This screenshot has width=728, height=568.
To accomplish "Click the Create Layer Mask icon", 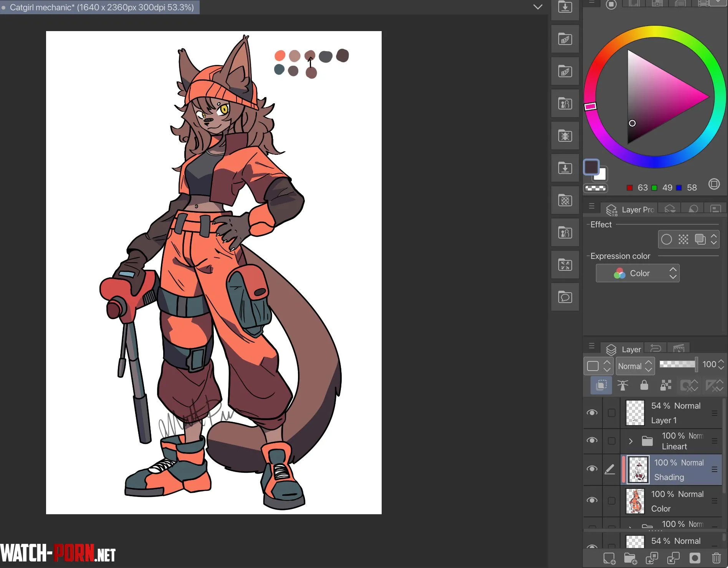I will click(695, 558).
